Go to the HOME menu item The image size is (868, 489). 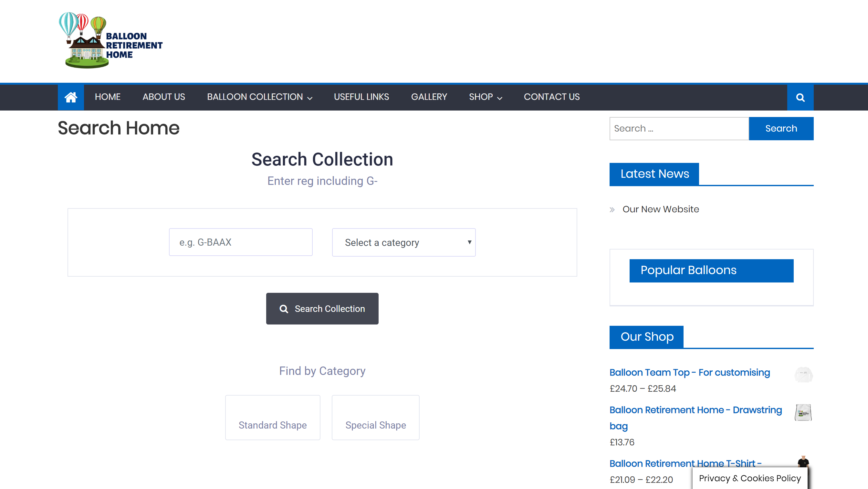coord(108,97)
